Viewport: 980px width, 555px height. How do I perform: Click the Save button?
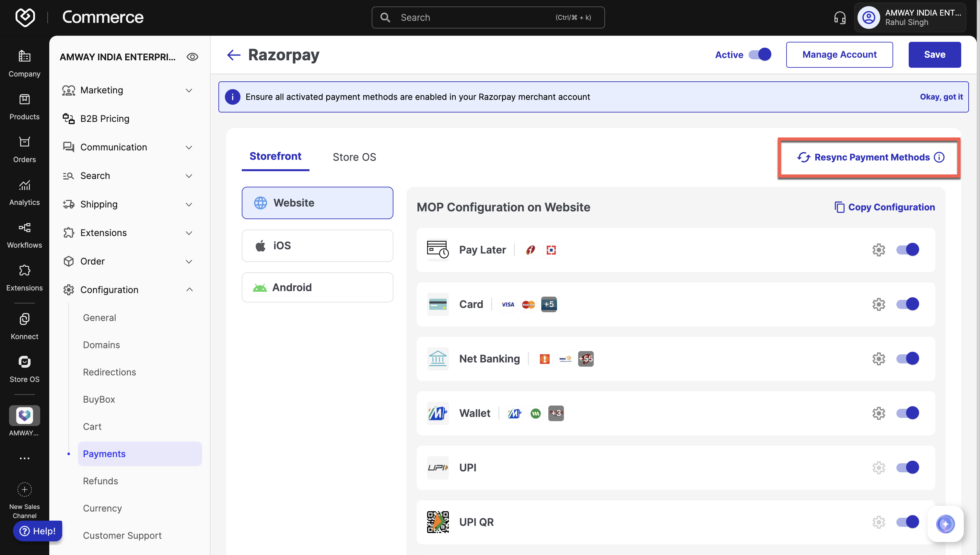tap(934, 54)
